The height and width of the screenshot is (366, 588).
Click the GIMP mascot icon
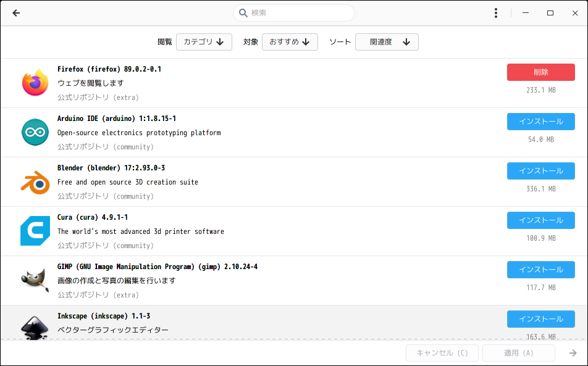(35, 280)
